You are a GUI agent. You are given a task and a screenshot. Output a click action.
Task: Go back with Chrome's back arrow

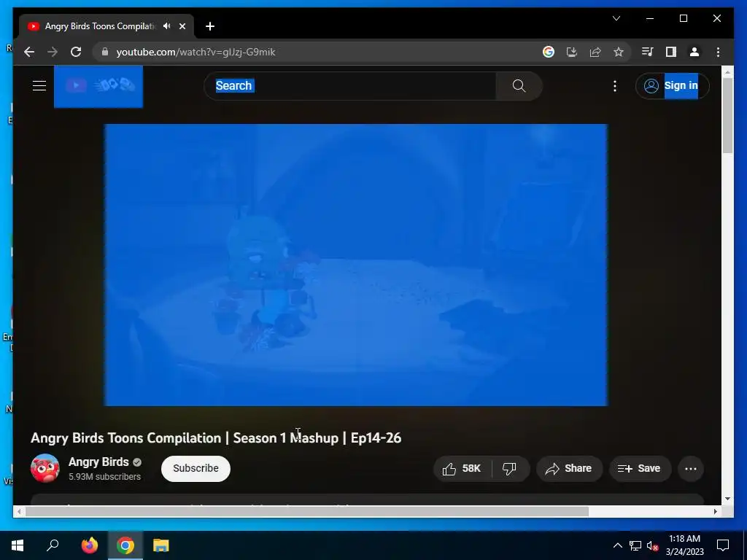29,52
